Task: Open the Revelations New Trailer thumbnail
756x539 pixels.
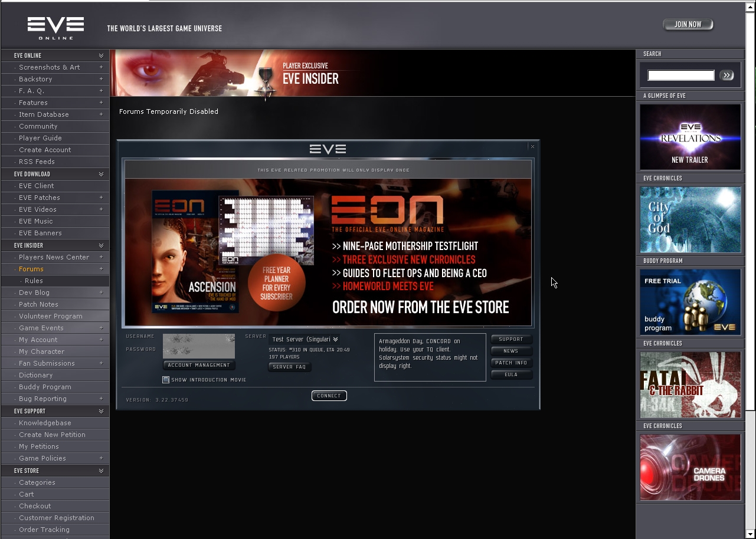Action: pos(690,137)
